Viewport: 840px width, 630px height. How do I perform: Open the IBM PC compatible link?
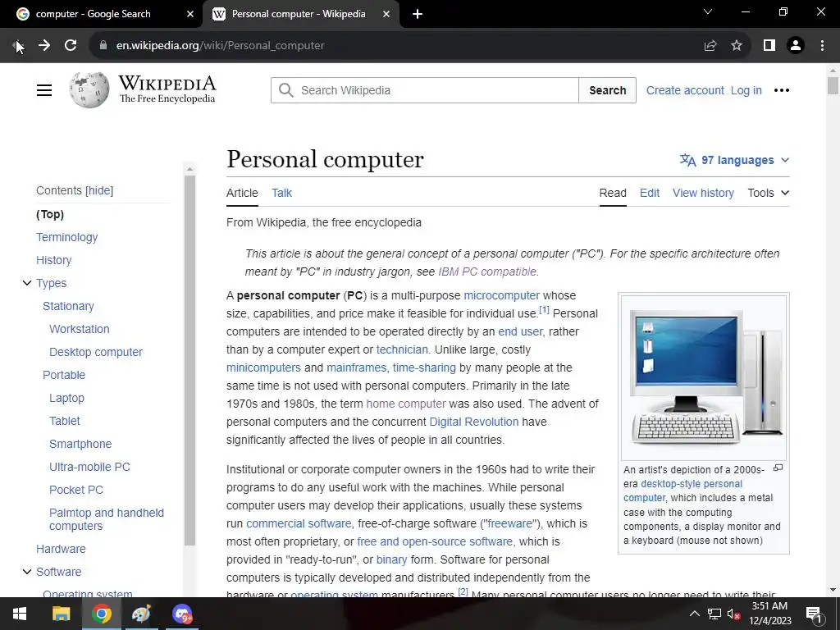coord(487,272)
